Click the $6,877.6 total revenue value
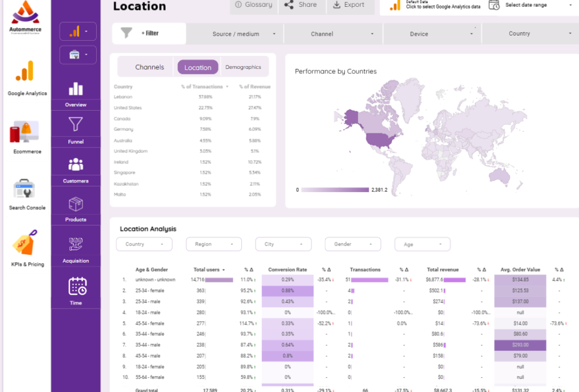579x392 pixels. 434,280
